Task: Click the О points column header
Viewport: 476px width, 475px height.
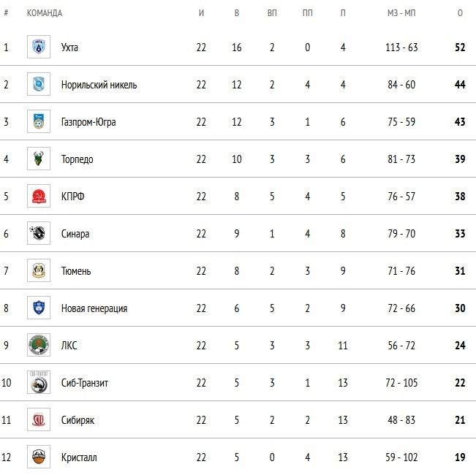Action: pos(460,13)
